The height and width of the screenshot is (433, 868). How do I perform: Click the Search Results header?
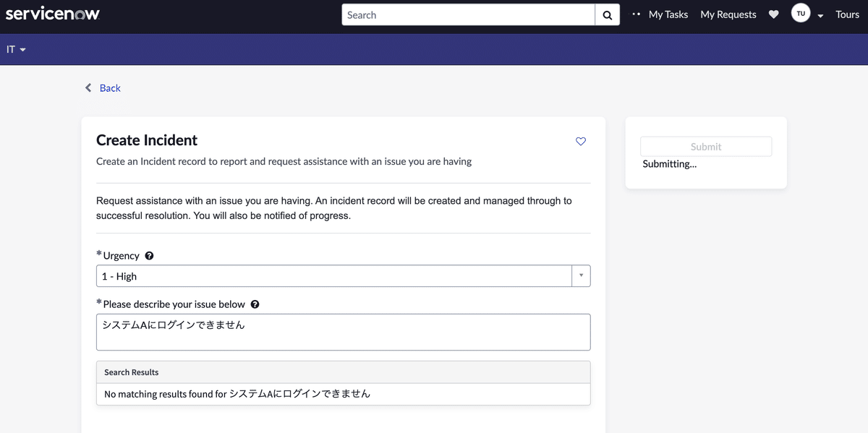click(344, 372)
